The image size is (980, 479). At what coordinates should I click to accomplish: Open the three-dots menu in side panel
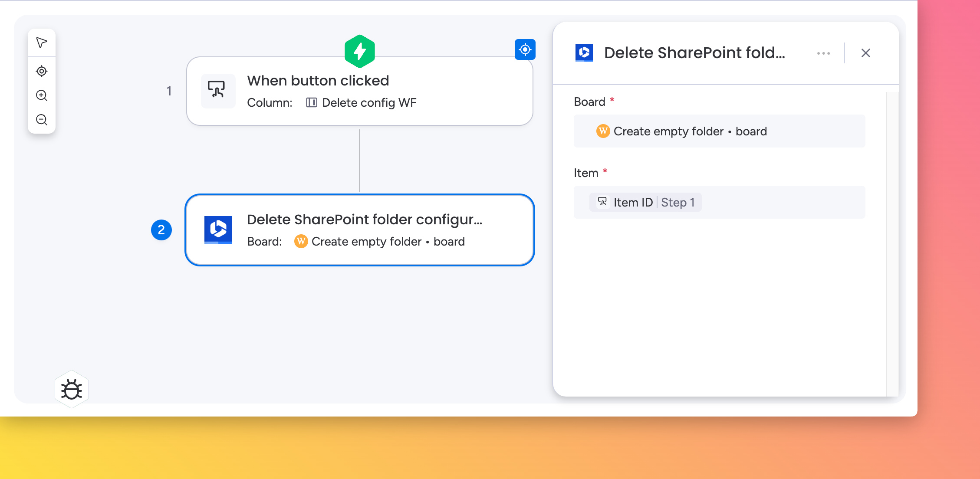[823, 53]
